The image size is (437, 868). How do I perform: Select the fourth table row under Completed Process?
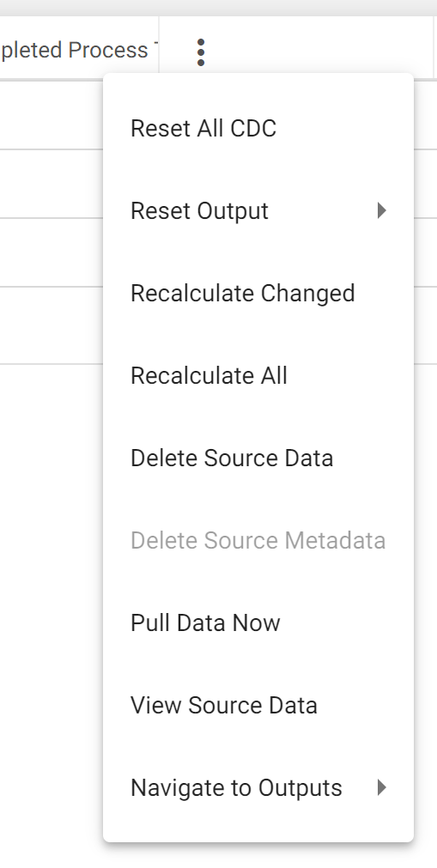click(x=52, y=325)
